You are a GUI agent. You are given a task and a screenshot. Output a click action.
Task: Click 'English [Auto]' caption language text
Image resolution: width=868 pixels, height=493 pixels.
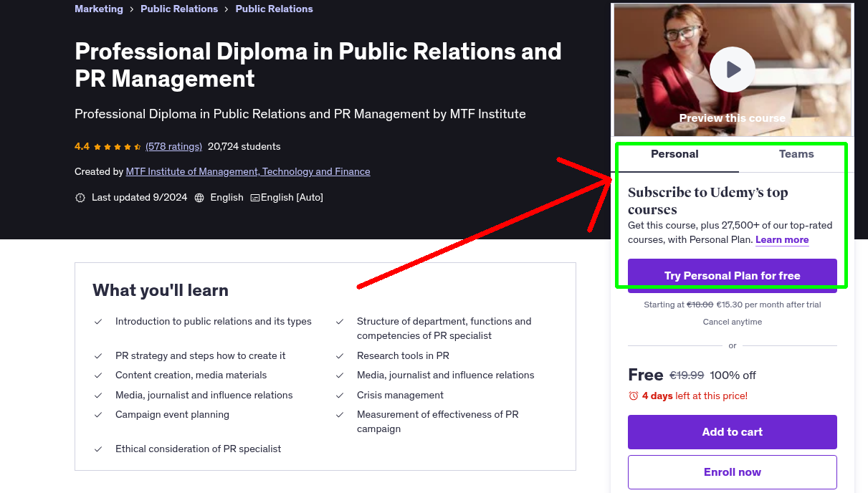click(292, 198)
